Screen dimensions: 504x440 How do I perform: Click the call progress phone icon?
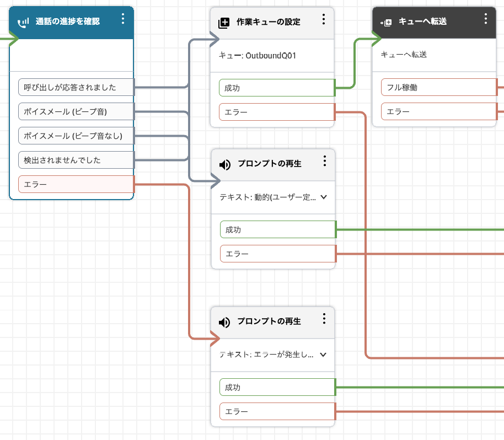(x=23, y=22)
